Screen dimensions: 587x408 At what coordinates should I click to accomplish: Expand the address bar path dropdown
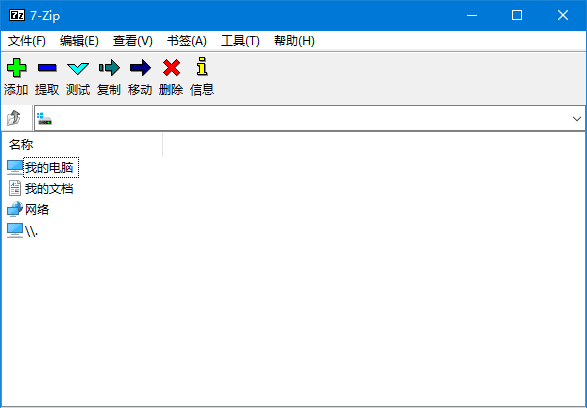tap(577, 119)
